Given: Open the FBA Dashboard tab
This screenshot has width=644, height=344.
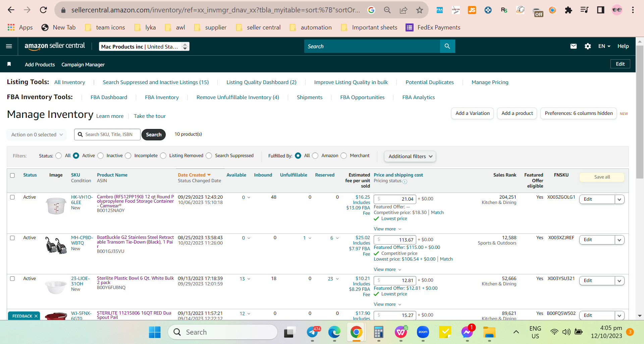Looking at the screenshot, I should pos(109,97).
